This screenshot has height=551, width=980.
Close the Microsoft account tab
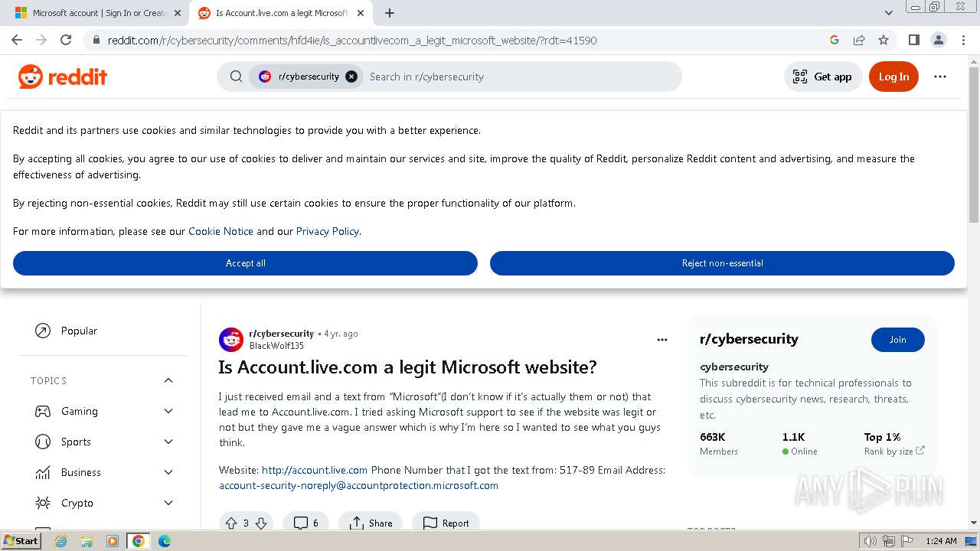point(177,13)
